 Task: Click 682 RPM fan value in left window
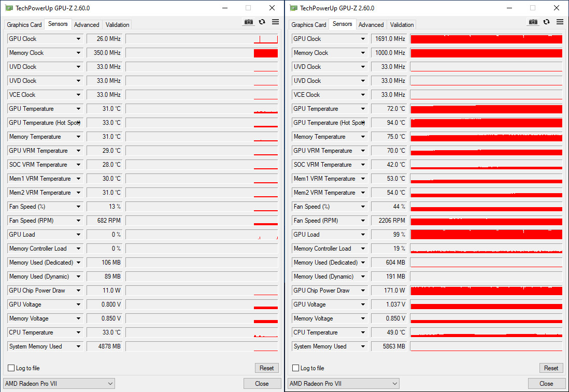[x=104, y=221]
